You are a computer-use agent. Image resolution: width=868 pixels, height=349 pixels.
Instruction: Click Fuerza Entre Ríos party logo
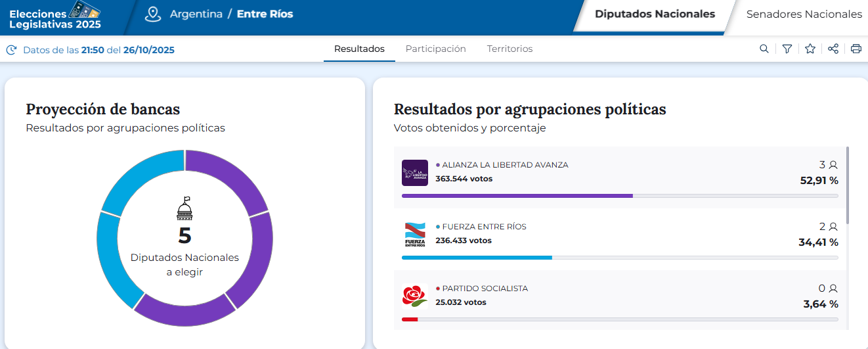pos(415,235)
